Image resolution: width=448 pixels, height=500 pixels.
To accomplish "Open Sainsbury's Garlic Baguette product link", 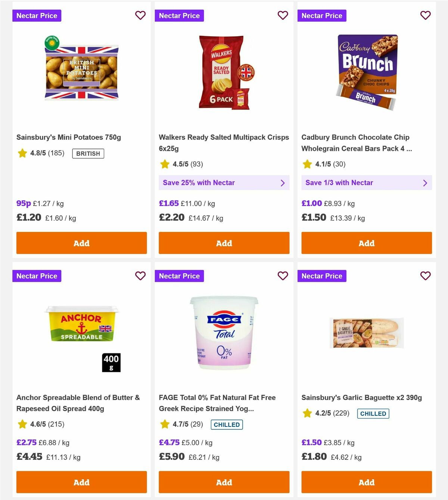I will click(x=362, y=397).
